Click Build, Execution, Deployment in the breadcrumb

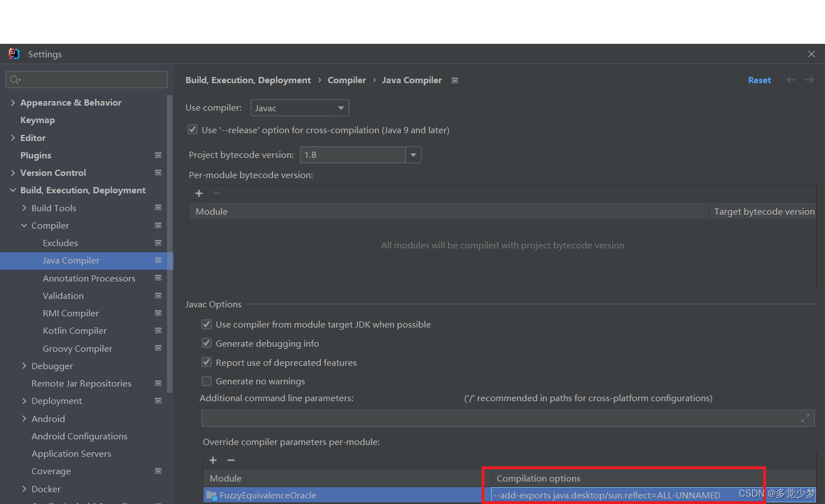pyautogui.click(x=248, y=80)
